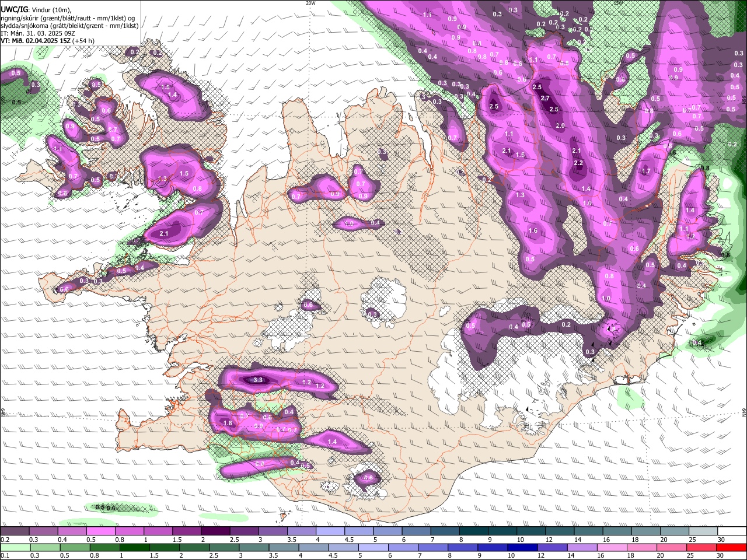Click the green 0.8 swatch in the bottom legend row
Screen dimensions: 747x560
(106, 547)
